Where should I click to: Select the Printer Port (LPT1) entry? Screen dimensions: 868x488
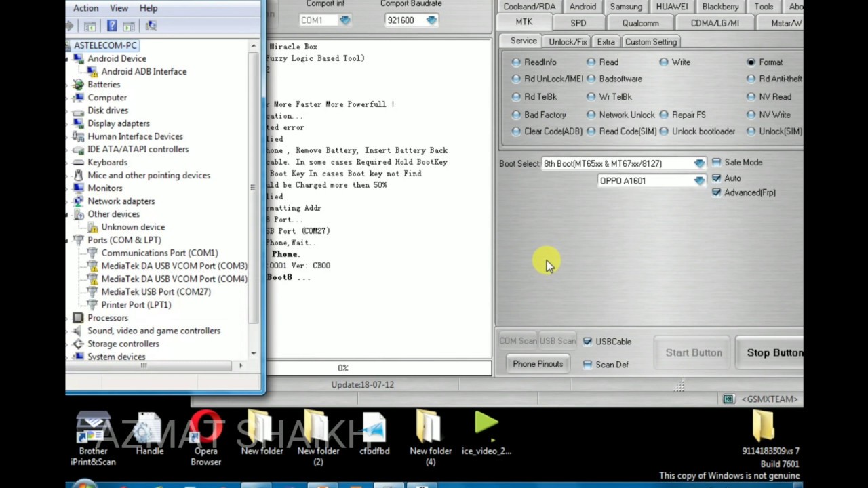(136, 305)
